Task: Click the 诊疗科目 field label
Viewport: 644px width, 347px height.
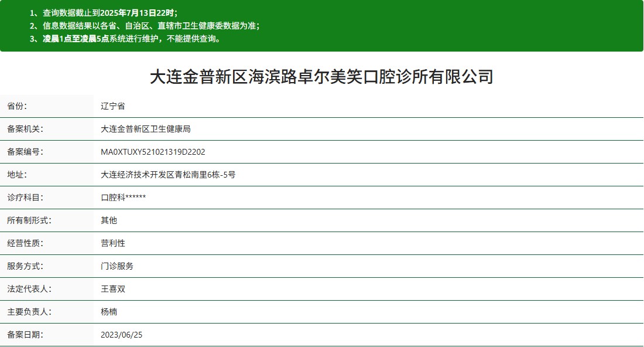Action: coord(25,198)
